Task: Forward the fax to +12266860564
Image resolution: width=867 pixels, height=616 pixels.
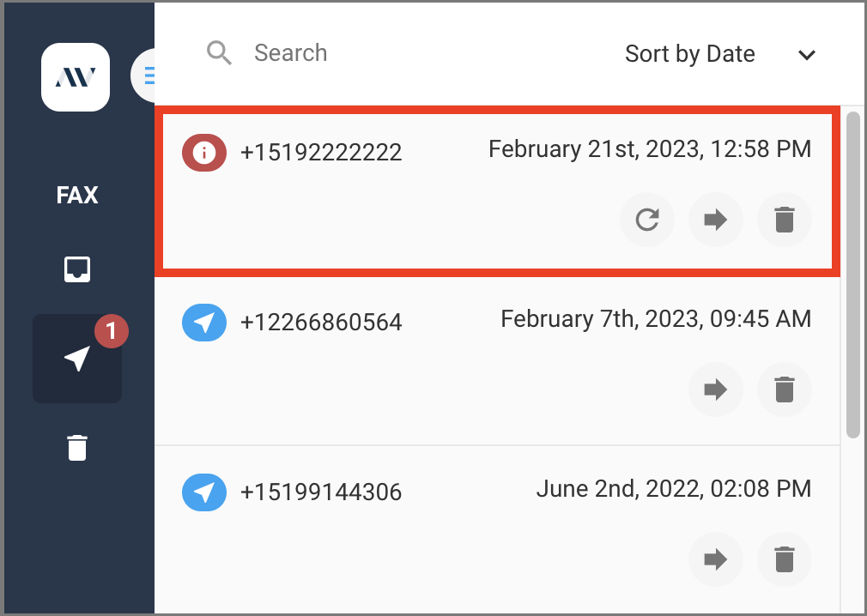Action: [x=716, y=390]
